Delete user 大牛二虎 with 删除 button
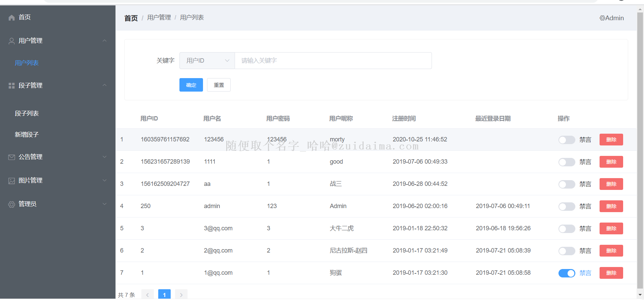Screen dimensions: 644x300 [x=611, y=229]
